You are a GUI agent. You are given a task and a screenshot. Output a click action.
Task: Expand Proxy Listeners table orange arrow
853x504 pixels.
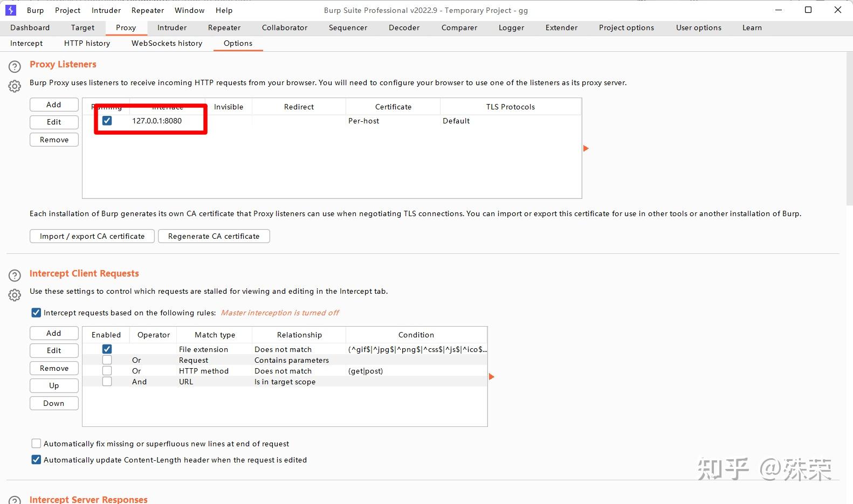coord(586,148)
